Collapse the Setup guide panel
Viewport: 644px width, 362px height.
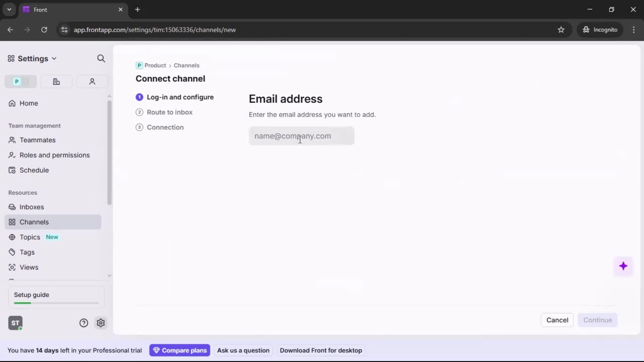(x=31, y=295)
